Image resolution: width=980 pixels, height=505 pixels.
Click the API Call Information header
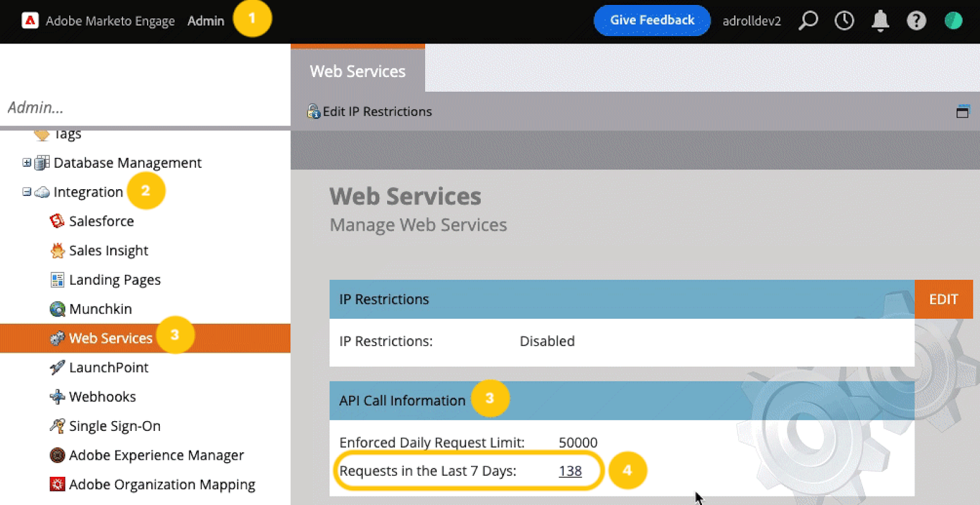tap(622, 400)
